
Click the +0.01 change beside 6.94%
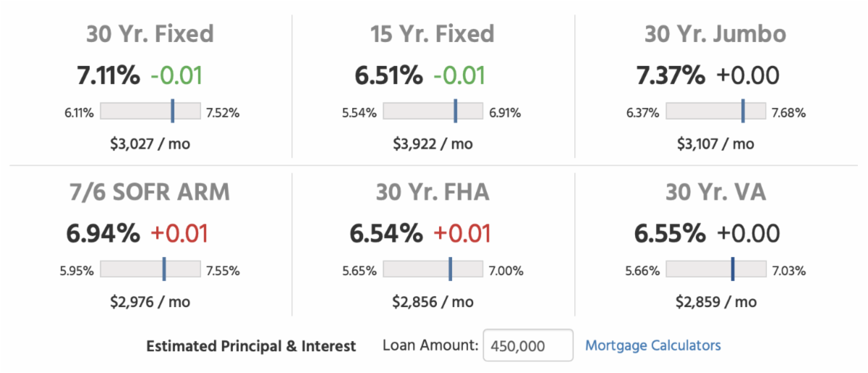pyautogui.click(x=179, y=233)
